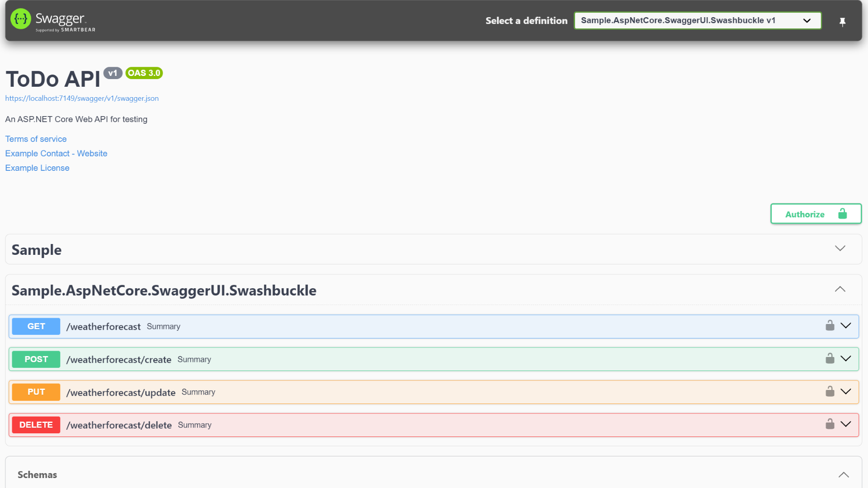Collapse the Sample.AspNetCore.SwaggerUI.Swashbuckle section

coord(840,290)
